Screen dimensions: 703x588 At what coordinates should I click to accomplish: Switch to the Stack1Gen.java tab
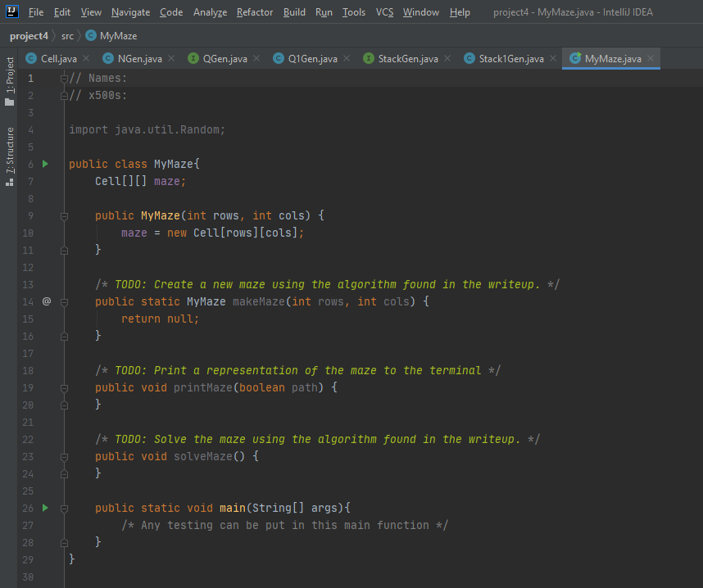pos(511,59)
